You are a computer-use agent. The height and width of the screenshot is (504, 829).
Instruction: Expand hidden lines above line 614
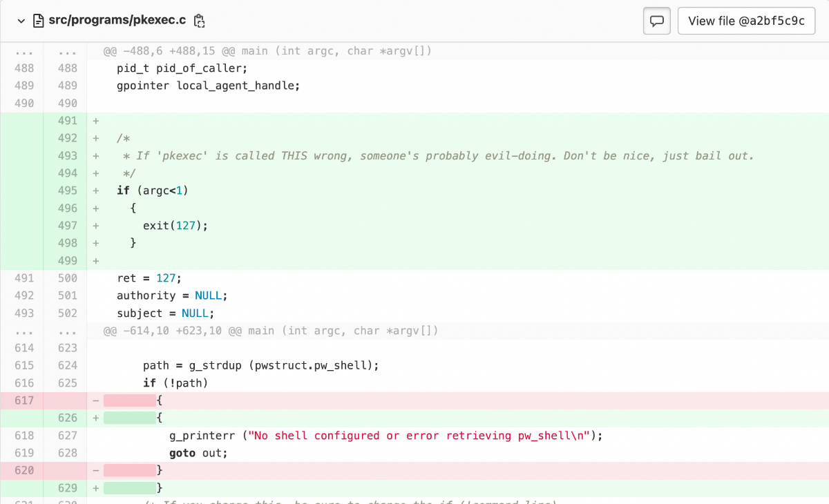pos(24,331)
